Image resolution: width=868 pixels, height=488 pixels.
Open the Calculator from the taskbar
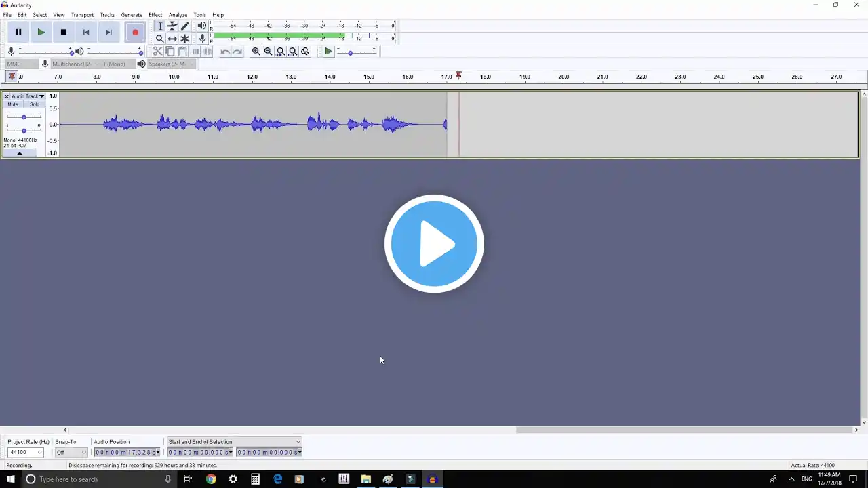pos(255,479)
